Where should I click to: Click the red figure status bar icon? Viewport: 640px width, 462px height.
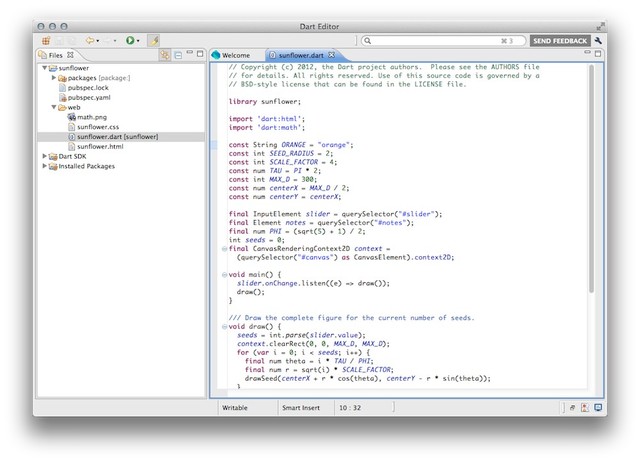pos(585,408)
